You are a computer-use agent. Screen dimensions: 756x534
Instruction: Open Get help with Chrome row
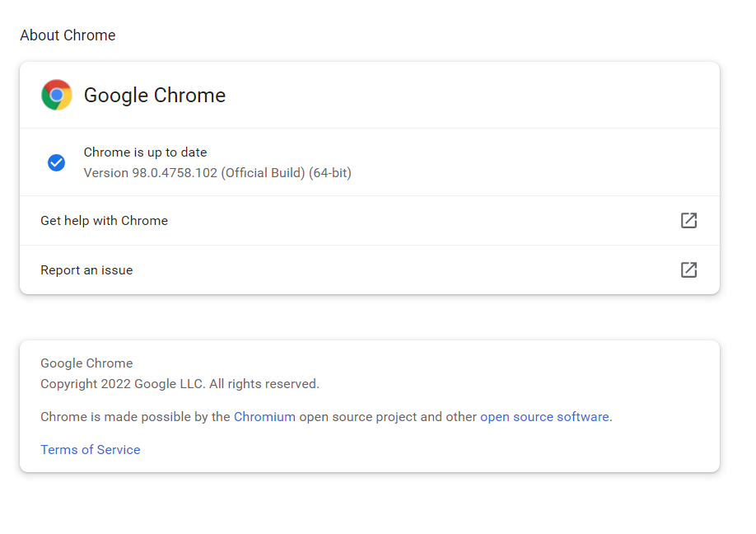pos(369,221)
